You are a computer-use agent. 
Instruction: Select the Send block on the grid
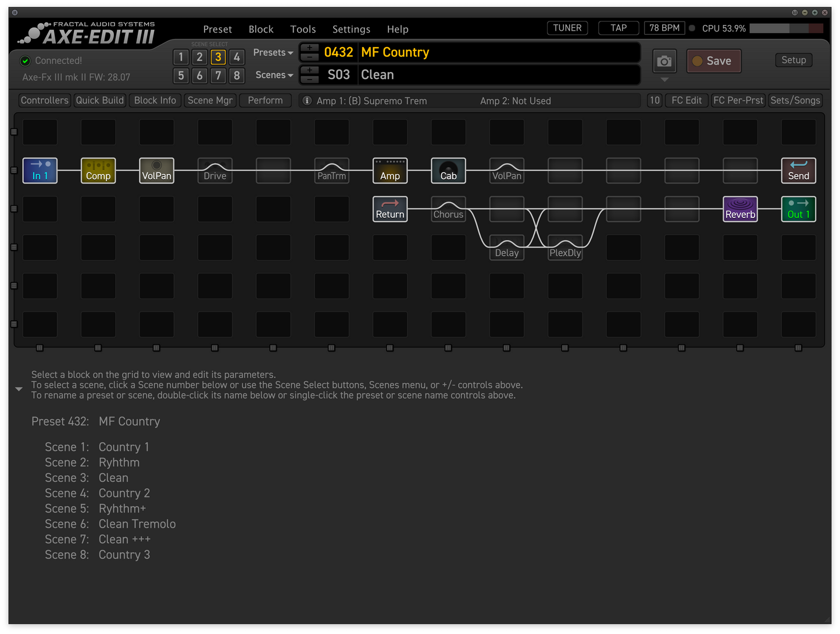[x=798, y=170]
